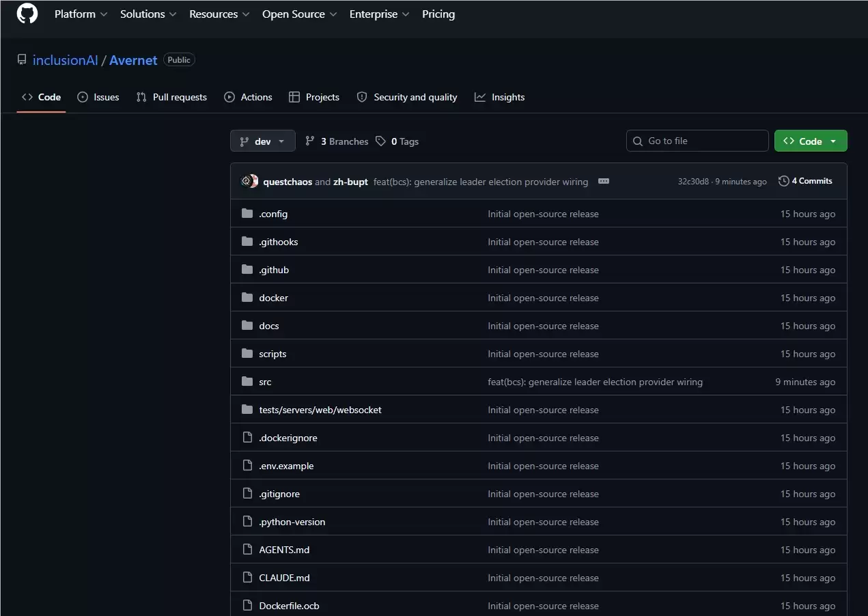
Task: Open the Insights tab
Action: [x=500, y=97]
